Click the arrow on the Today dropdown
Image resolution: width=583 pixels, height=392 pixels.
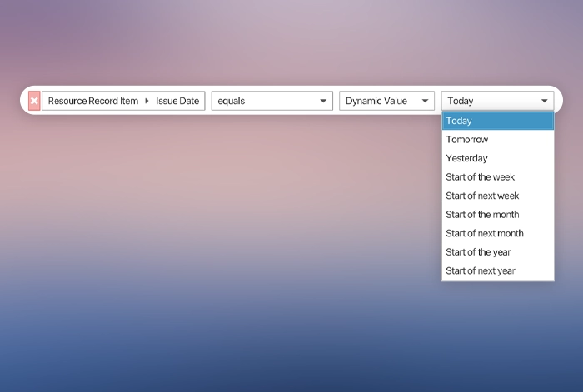[x=545, y=101]
